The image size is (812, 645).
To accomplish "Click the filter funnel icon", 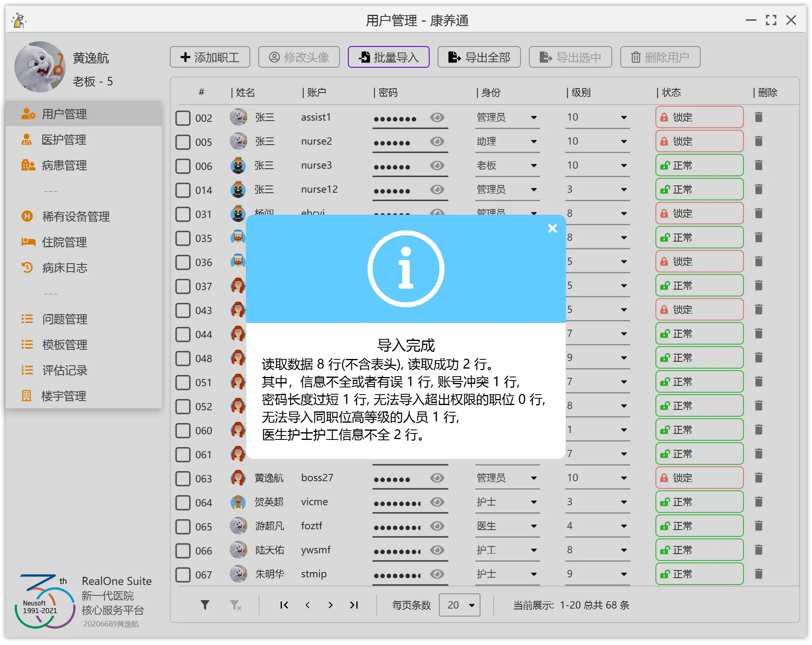I will [205, 605].
